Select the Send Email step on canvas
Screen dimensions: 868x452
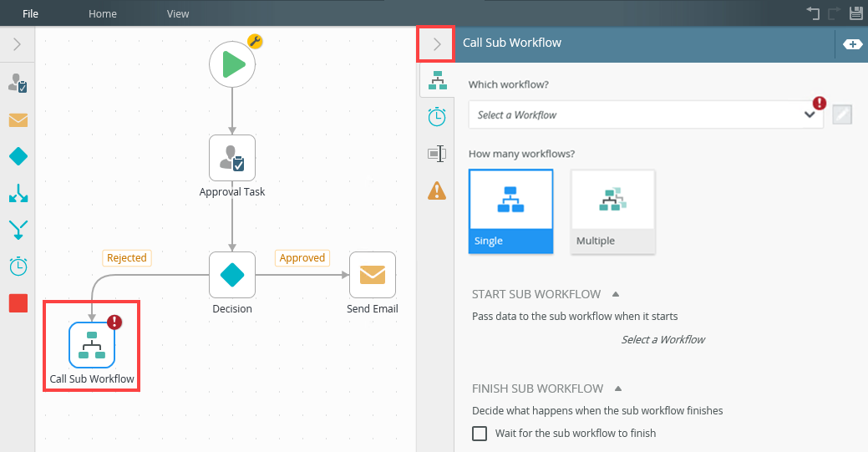point(372,275)
